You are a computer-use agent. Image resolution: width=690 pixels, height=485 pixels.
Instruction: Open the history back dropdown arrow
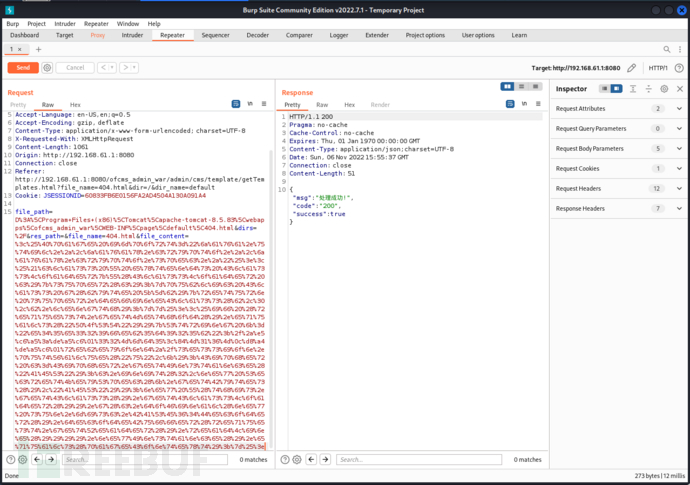(x=112, y=68)
